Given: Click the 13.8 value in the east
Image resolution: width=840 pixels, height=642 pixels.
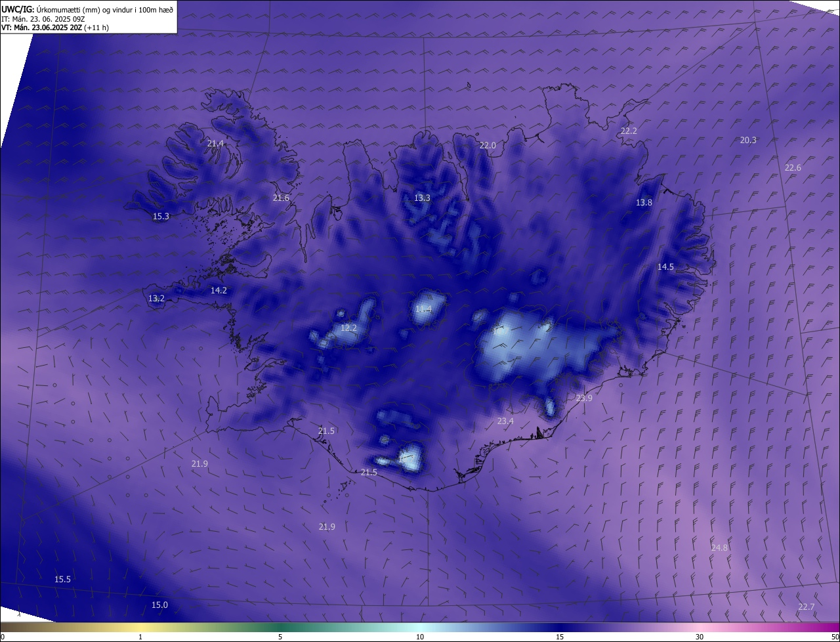Looking at the screenshot, I should (644, 202).
